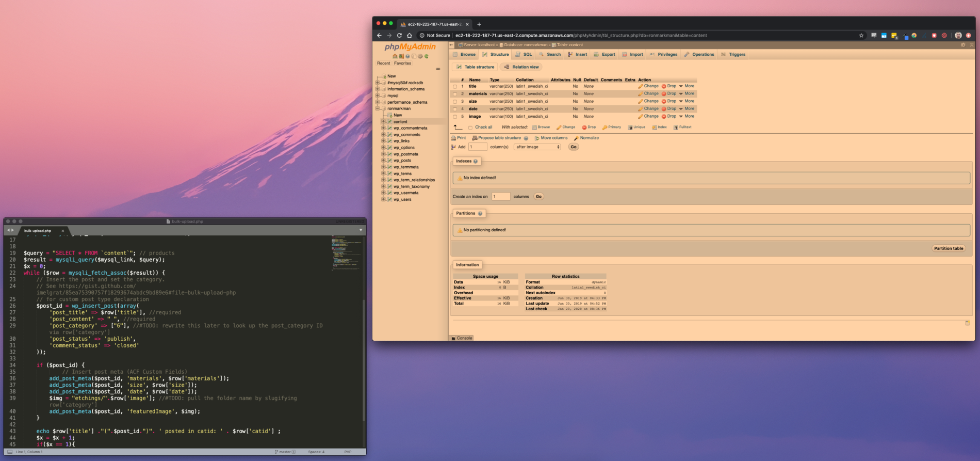Reload the navigation panel with green icon
This screenshot has height=461, width=980.
point(426,56)
